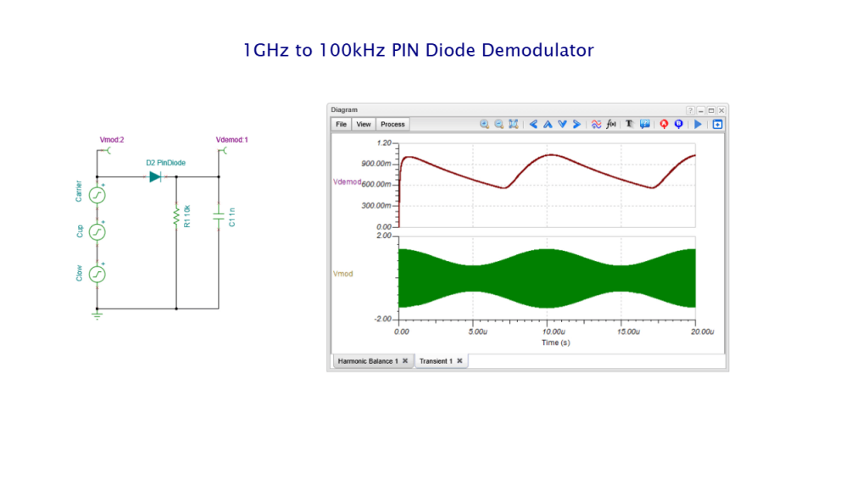This screenshot has height=485, width=868.
Task: Place the blue cursor B marker
Action: click(x=679, y=124)
